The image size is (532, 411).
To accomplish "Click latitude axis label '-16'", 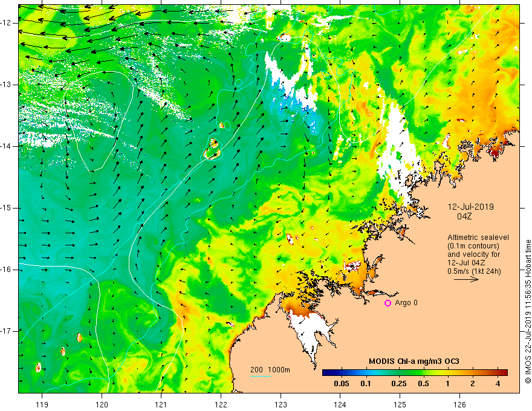I will (7, 270).
